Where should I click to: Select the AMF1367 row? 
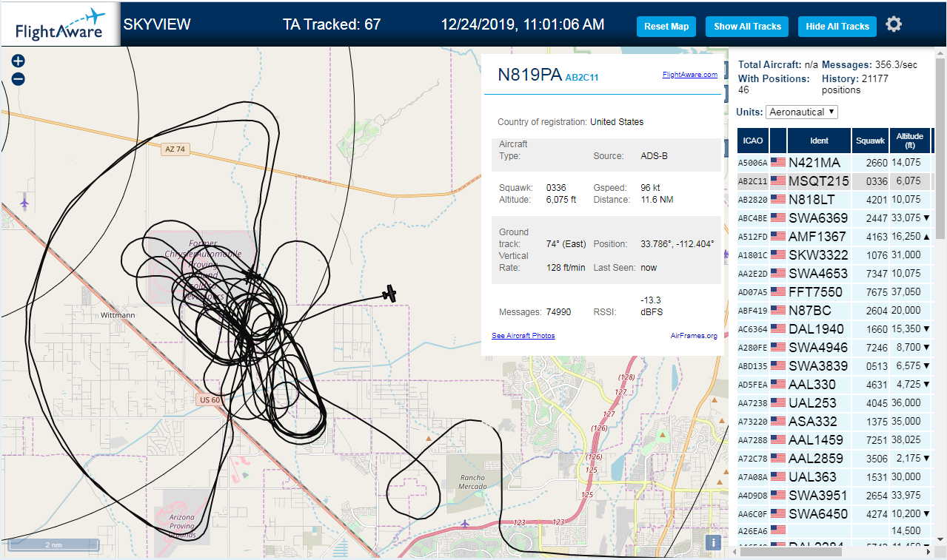click(x=835, y=236)
